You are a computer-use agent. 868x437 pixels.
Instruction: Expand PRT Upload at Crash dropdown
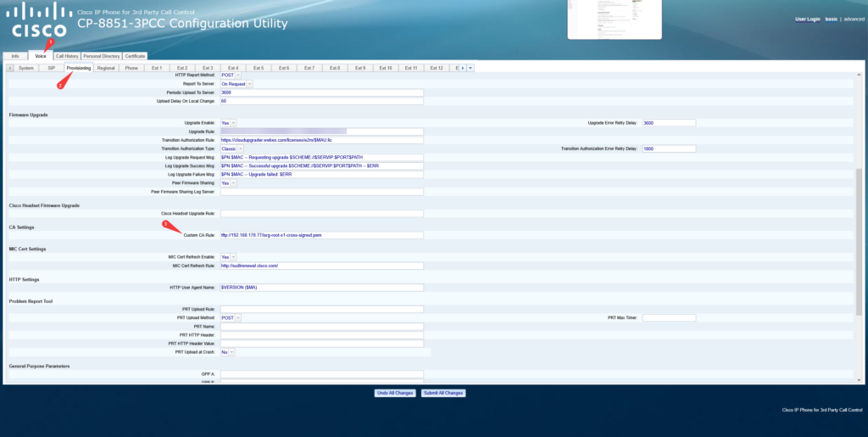pyautogui.click(x=228, y=352)
